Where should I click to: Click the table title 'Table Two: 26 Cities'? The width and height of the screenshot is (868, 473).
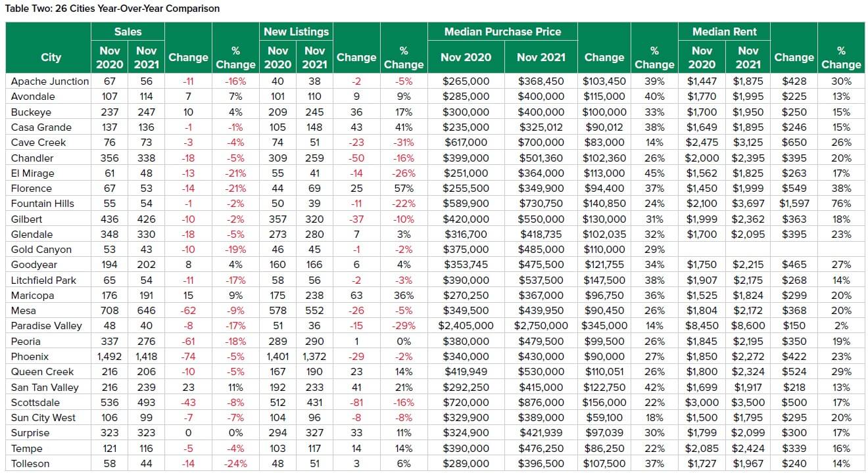pos(112,9)
